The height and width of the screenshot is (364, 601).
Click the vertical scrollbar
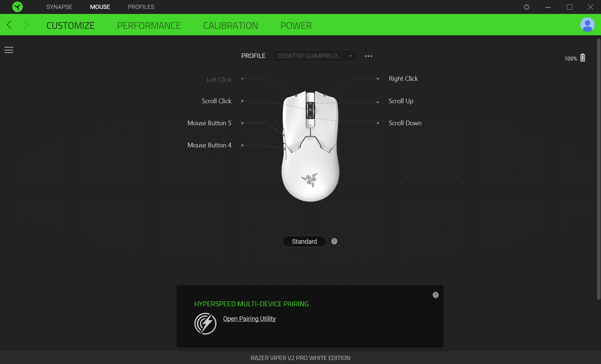point(599,168)
